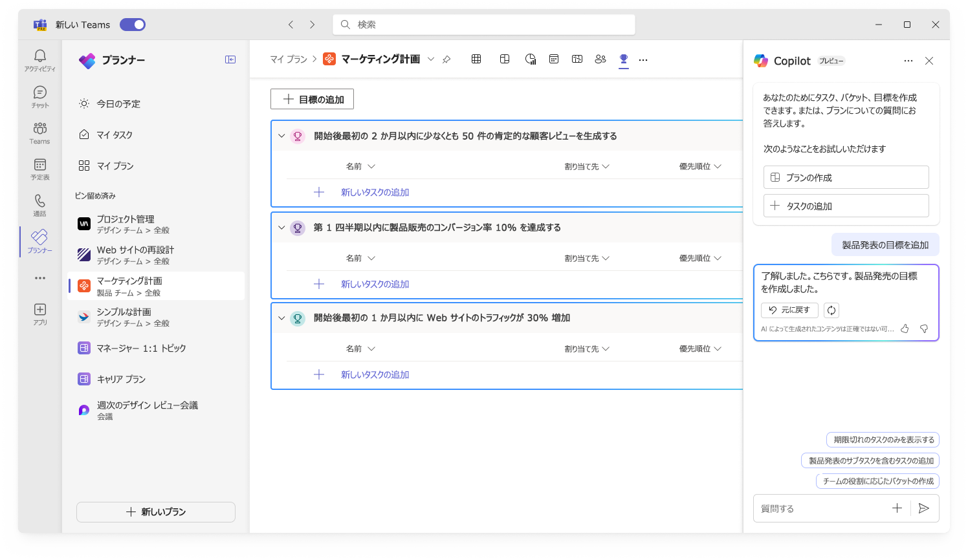This screenshot has width=968, height=560.
Task: Open the シンプルな計画 plan
Action: (157, 317)
